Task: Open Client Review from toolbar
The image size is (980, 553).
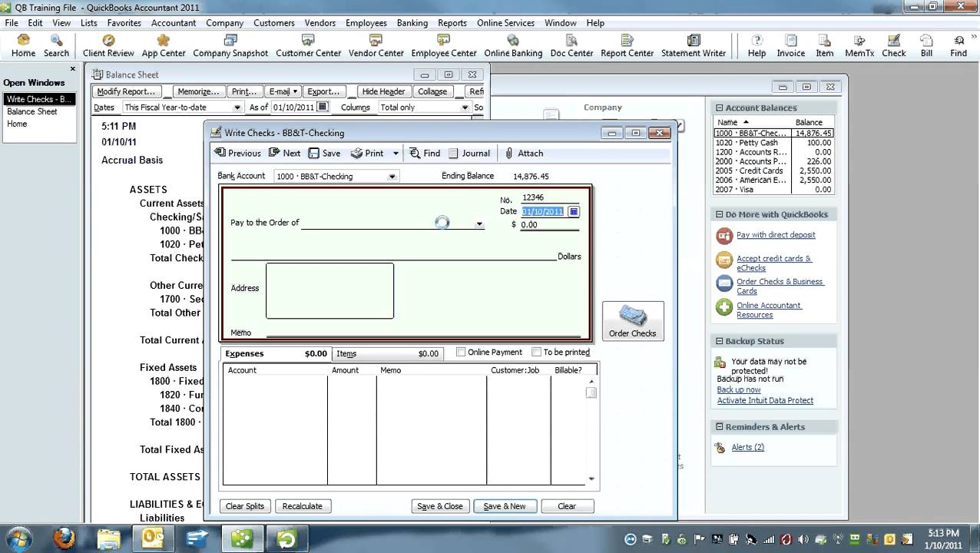Action: pos(108,46)
